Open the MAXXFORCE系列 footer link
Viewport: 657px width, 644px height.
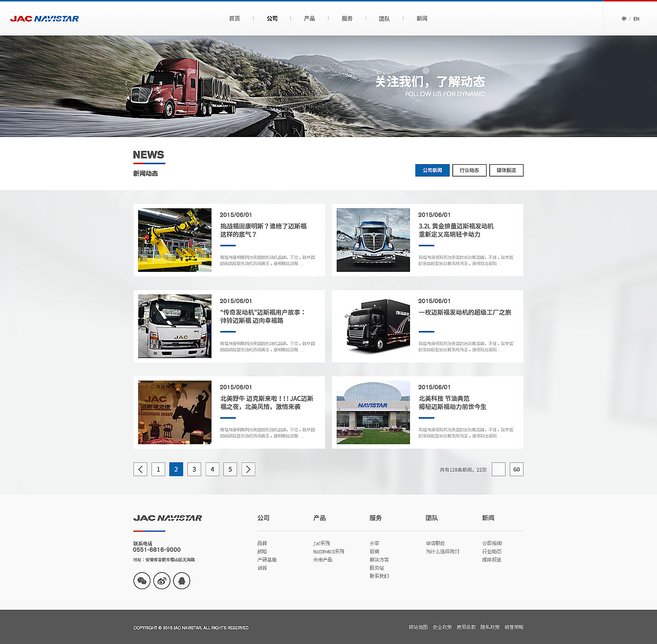pyautogui.click(x=328, y=552)
